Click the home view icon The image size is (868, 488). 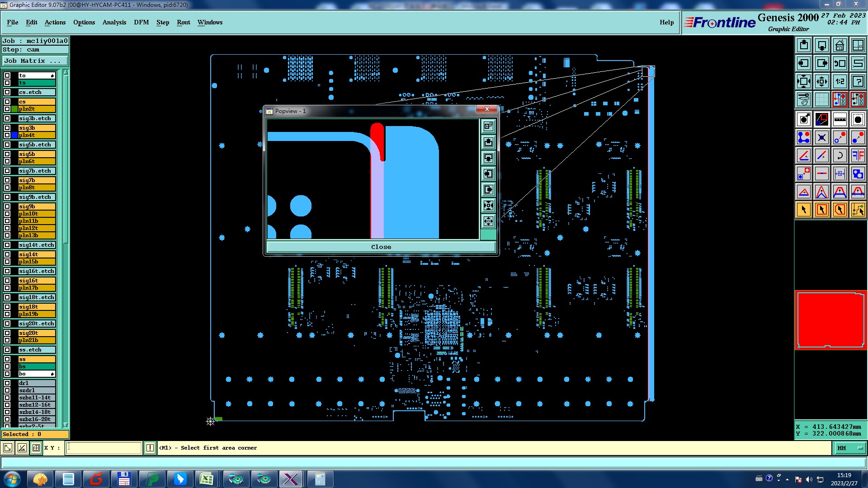[840, 45]
